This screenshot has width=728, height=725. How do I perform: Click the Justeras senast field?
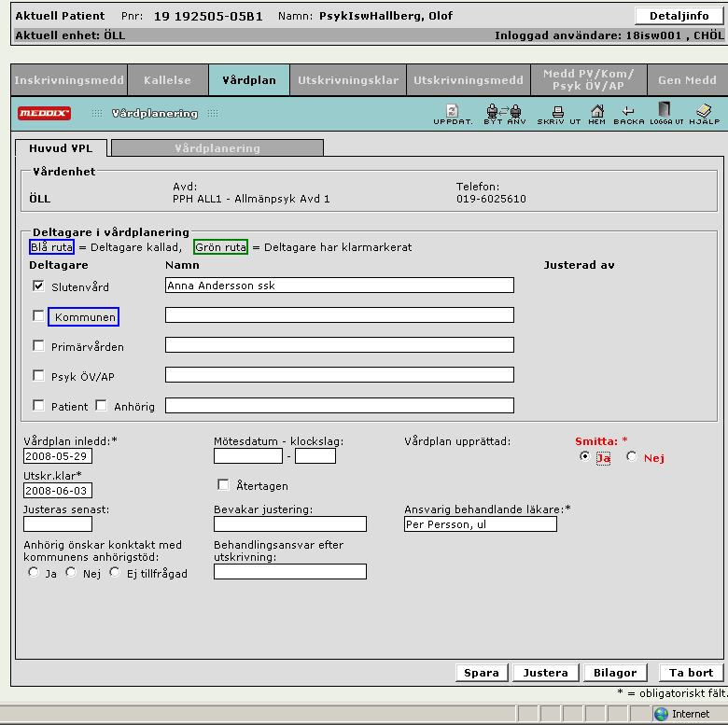click(58, 524)
